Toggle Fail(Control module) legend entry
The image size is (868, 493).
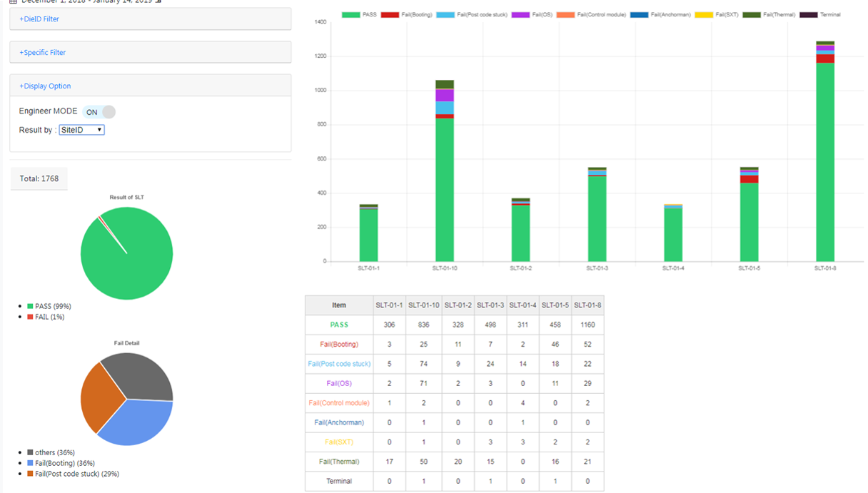tap(591, 14)
